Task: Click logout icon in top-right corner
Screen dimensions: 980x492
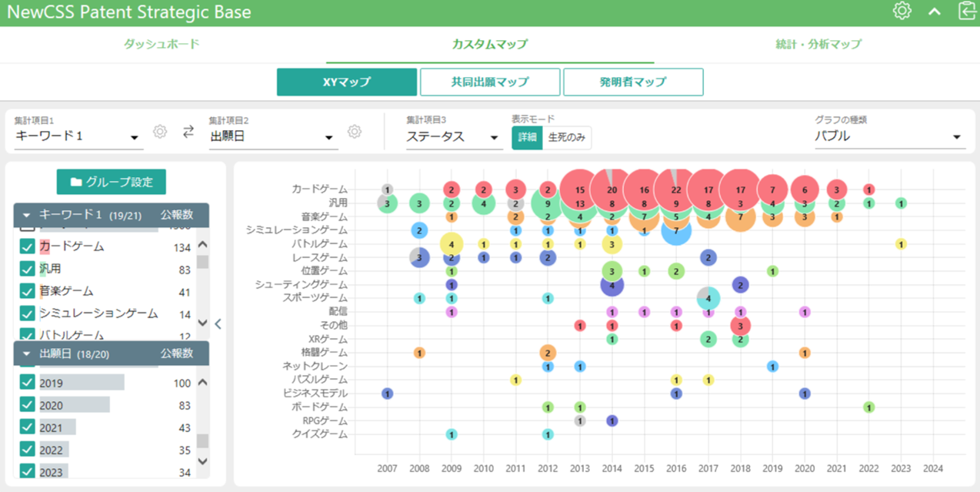Action: (x=967, y=11)
